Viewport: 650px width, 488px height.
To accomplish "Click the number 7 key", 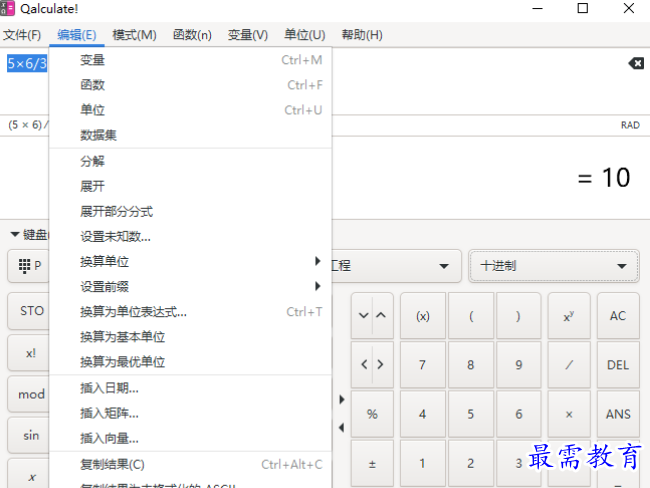I will click(x=422, y=365).
